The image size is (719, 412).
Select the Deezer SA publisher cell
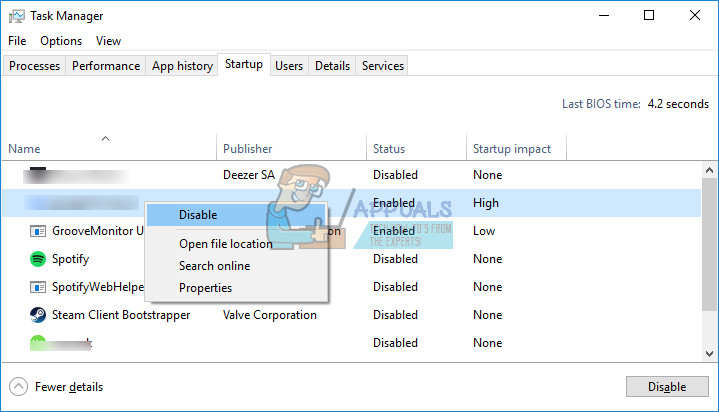pos(249,175)
